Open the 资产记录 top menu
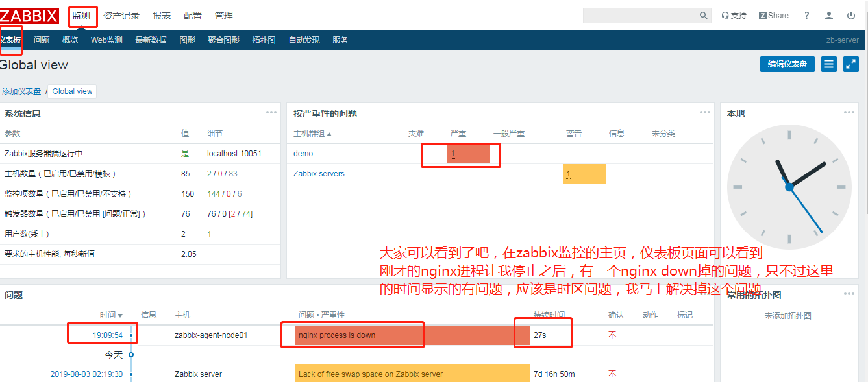The width and height of the screenshot is (868, 382). click(x=121, y=16)
